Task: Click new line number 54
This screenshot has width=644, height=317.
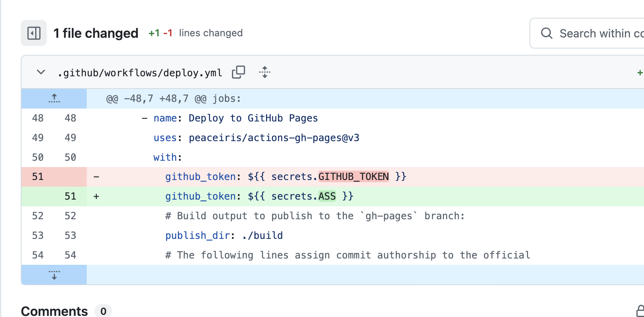Action: pyautogui.click(x=70, y=255)
